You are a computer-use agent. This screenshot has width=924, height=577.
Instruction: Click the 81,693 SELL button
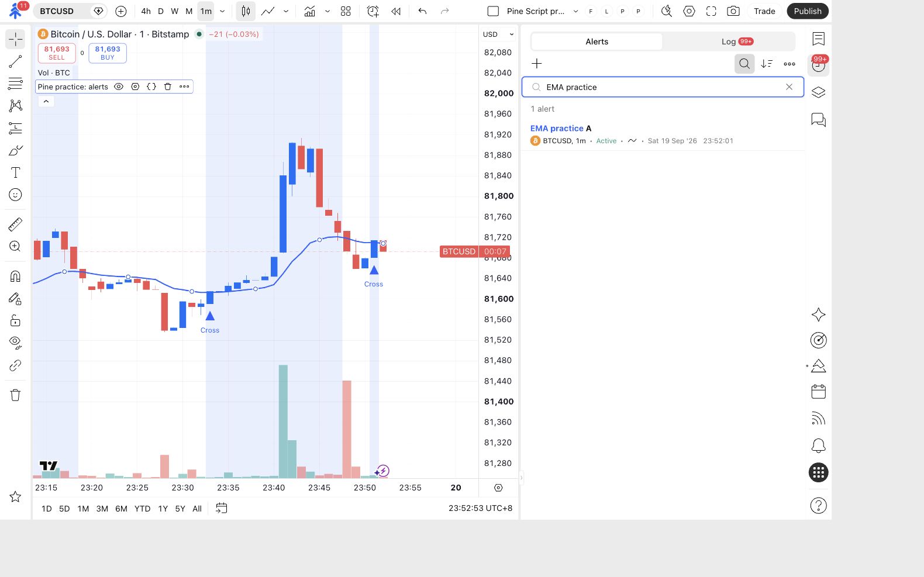(57, 53)
